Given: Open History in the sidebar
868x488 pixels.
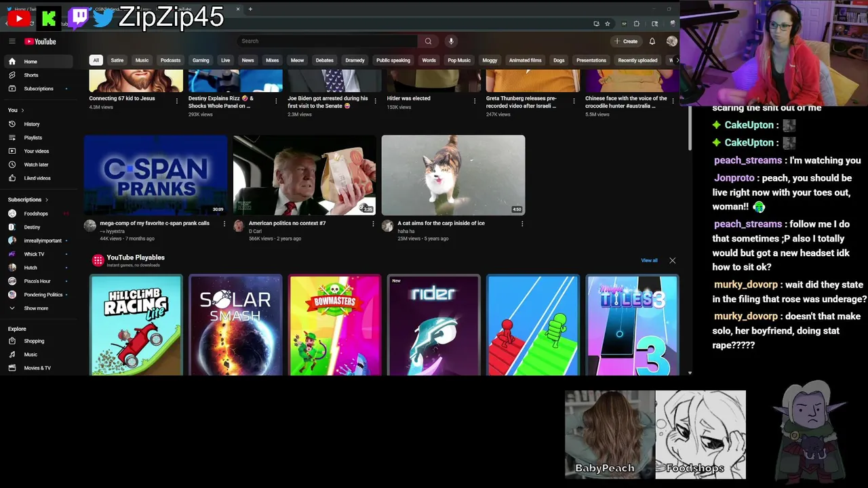Looking at the screenshot, I should (x=39, y=124).
